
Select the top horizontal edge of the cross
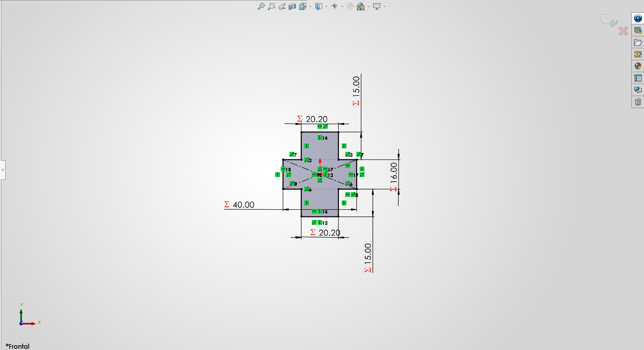pyautogui.click(x=320, y=132)
